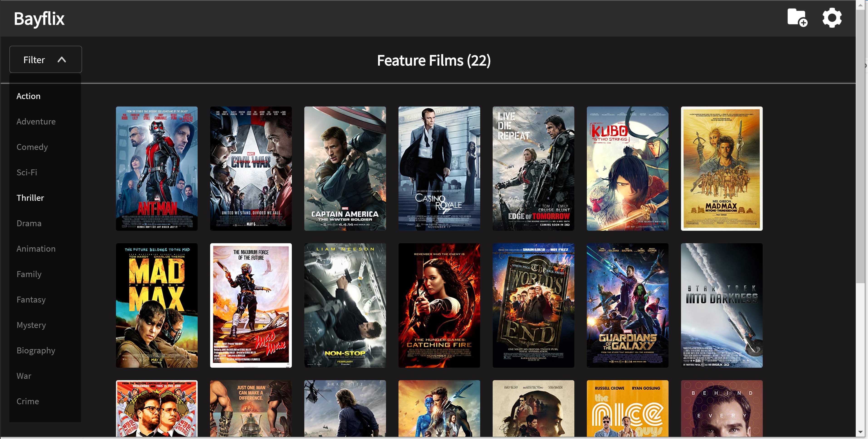
Task: Open the original Mad Max poster
Action: click(251, 305)
